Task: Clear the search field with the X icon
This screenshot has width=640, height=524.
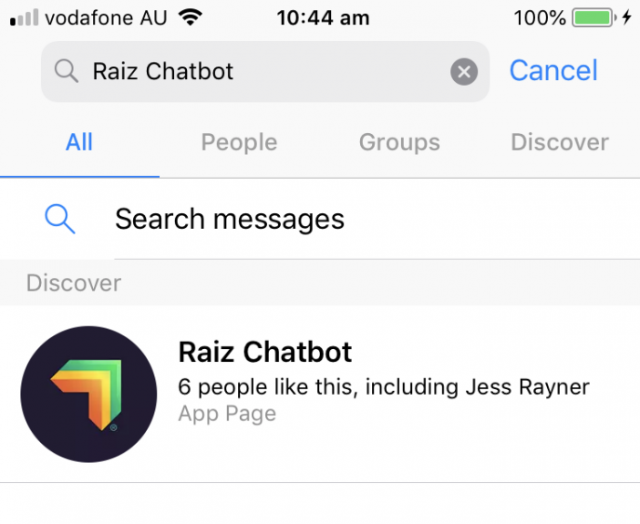Action: tap(464, 72)
